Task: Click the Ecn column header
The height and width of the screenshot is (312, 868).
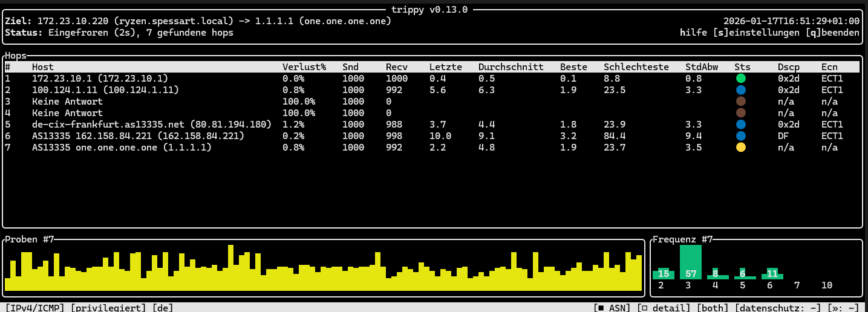Action: [829, 67]
